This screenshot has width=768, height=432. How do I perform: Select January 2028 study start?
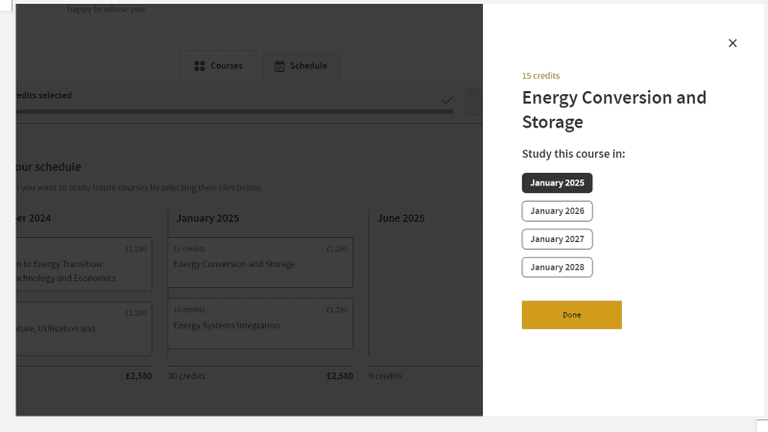(557, 267)
